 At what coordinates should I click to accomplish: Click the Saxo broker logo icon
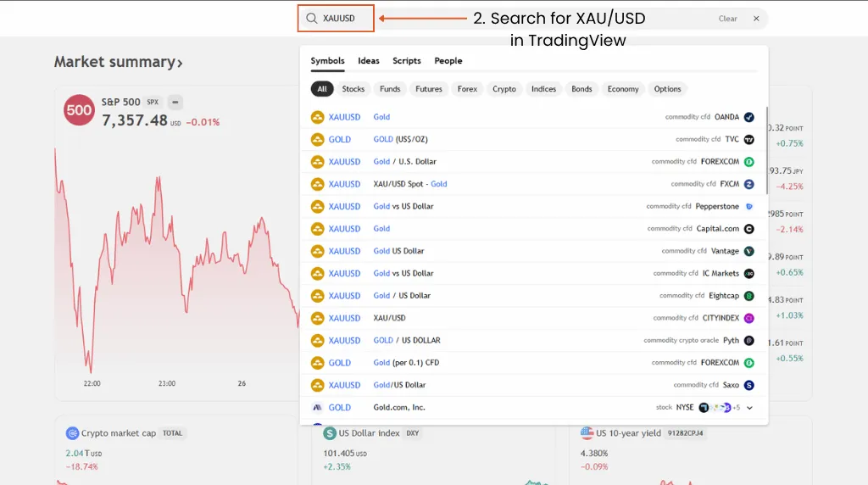point(749,385)
